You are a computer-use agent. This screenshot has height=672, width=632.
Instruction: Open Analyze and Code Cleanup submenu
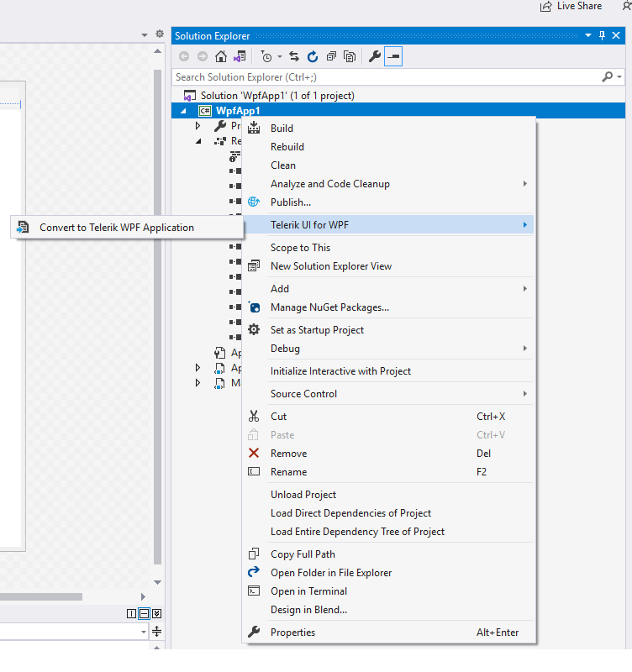tap(387, 183)
